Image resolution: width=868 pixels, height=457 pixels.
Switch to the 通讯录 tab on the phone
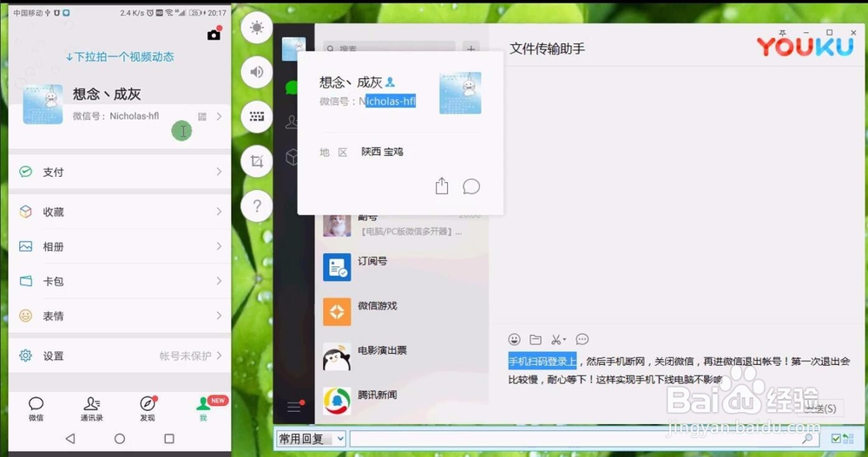[x=91, y=408]
